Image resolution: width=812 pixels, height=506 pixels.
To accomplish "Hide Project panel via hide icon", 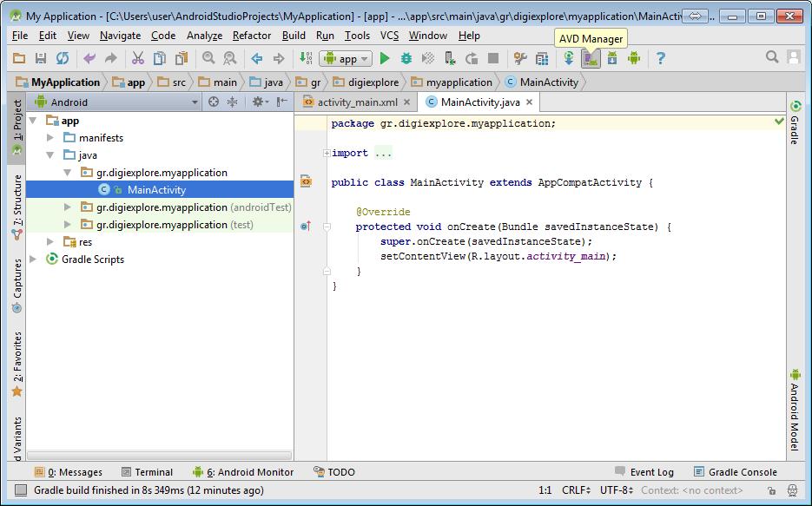I will 281,102.
